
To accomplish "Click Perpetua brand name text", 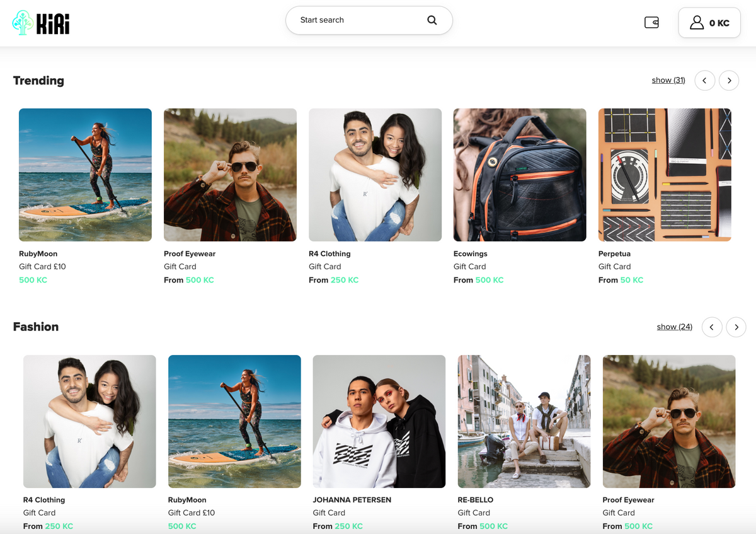I will 614,254.
